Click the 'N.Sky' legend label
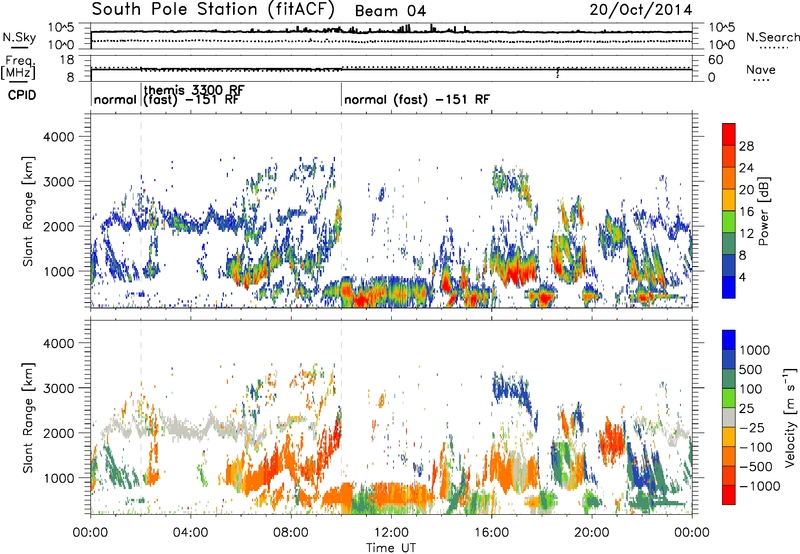This screenshot has height=554, width=800. tap(19, 37)
